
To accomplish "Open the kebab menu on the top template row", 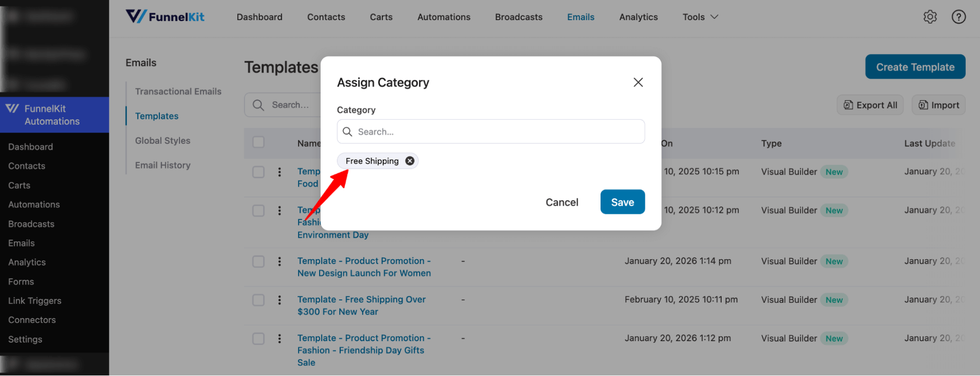I will point(279,172).
